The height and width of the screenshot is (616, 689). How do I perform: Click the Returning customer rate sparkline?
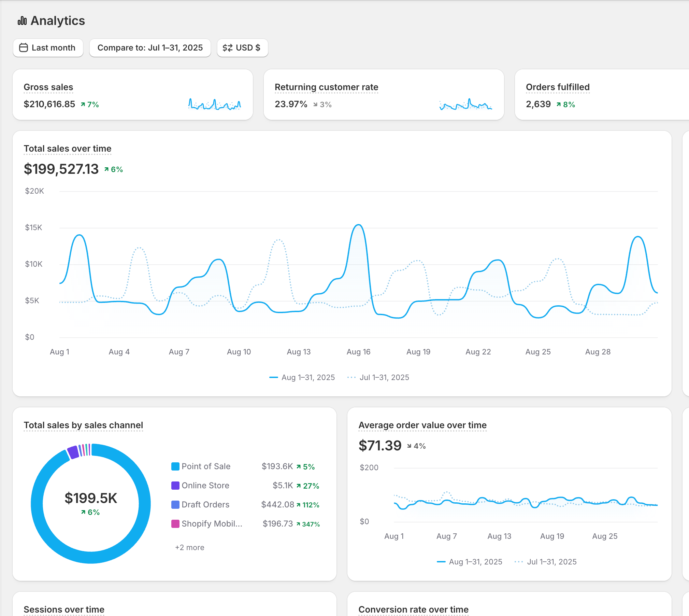(465, 104)
